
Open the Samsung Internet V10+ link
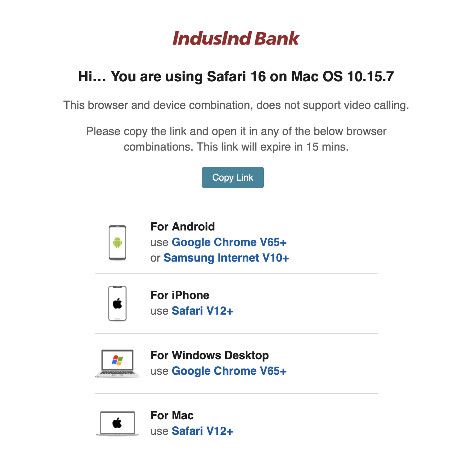pos(226,258)
